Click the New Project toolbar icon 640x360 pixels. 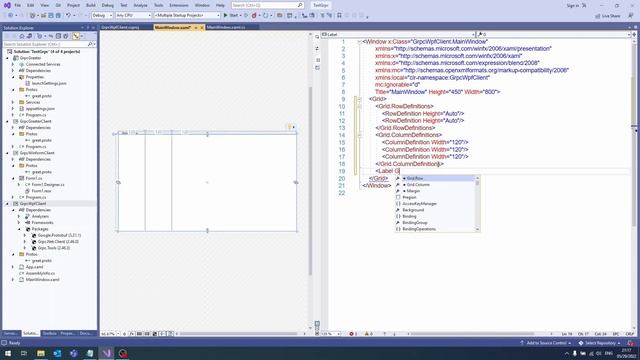pyautogui.click(x=32, y=16)
